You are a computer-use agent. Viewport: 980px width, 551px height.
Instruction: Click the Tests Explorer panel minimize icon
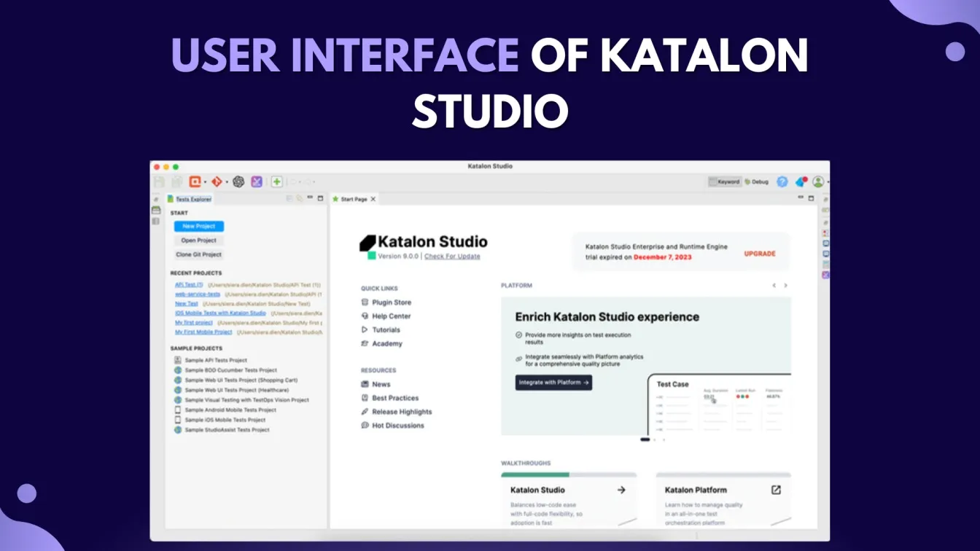pyautogui.click(x=309, y=198)
